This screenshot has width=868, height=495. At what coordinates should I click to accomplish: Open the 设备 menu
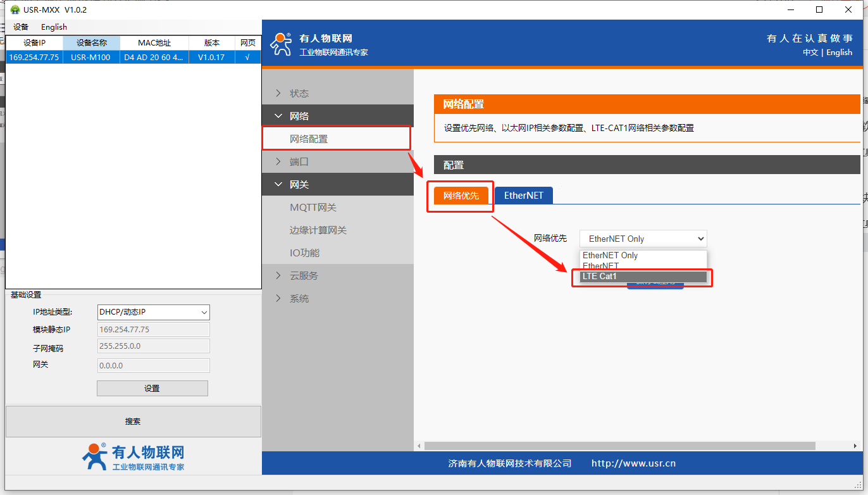[21, 27]
